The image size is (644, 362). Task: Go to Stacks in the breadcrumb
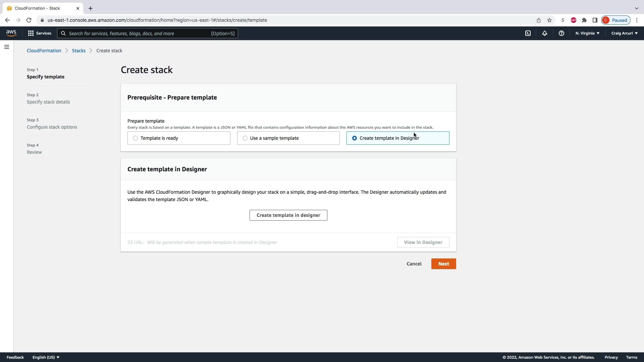pyautogui.click(x=78, y=51)
